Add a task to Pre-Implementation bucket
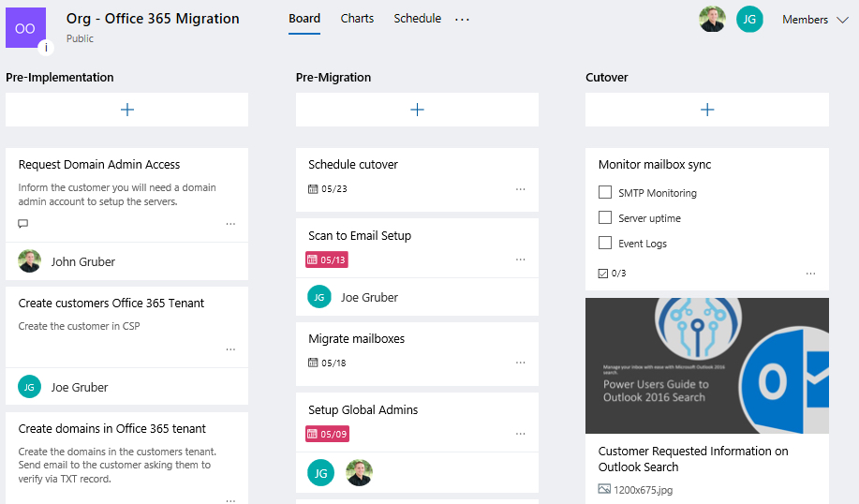 (x=127, y=110)
